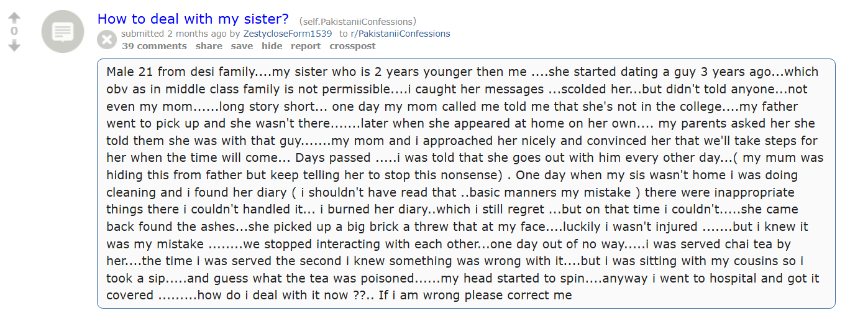Click the post score showing 0

pos(14,31)
